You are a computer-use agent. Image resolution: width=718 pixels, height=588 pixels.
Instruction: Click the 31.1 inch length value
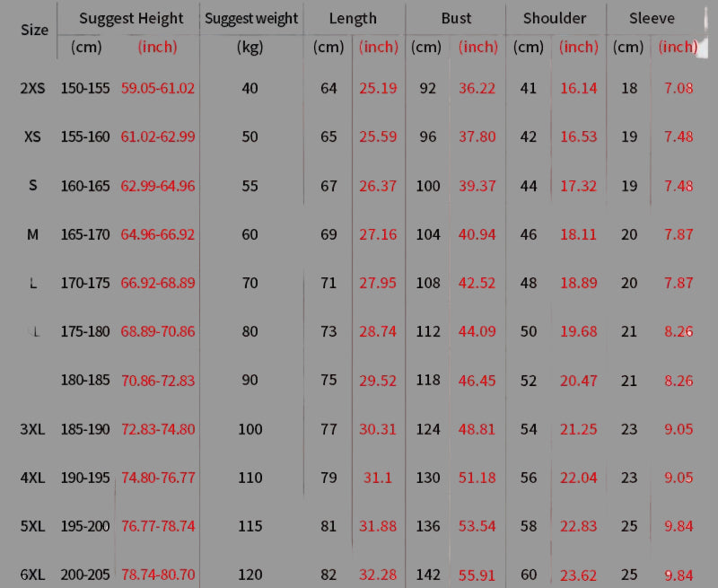(x=378, y=478)
